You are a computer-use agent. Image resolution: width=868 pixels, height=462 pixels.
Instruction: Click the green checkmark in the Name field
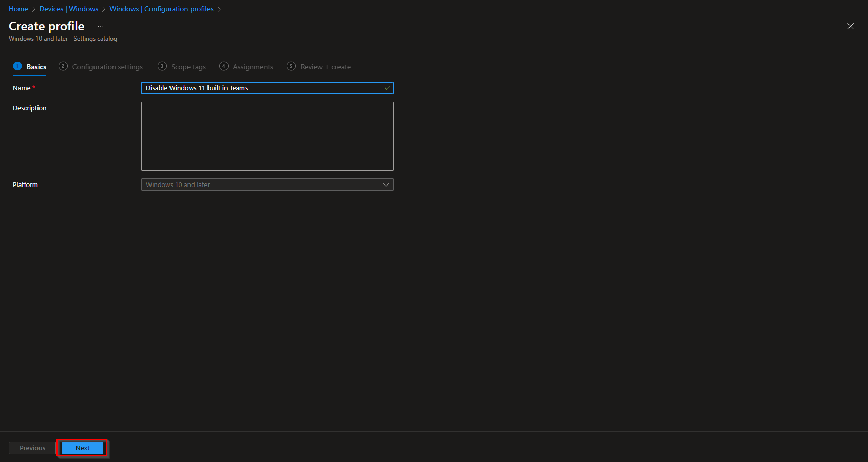point(388,88)
